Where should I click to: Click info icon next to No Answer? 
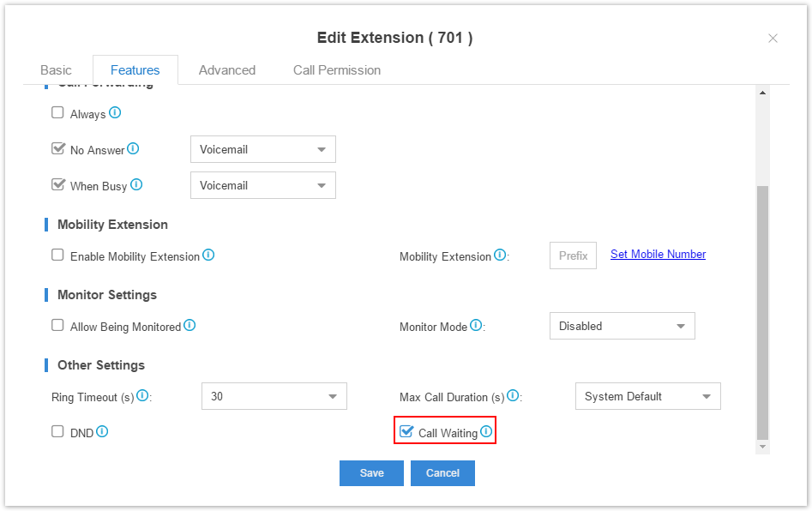click(x=133, y=148)
